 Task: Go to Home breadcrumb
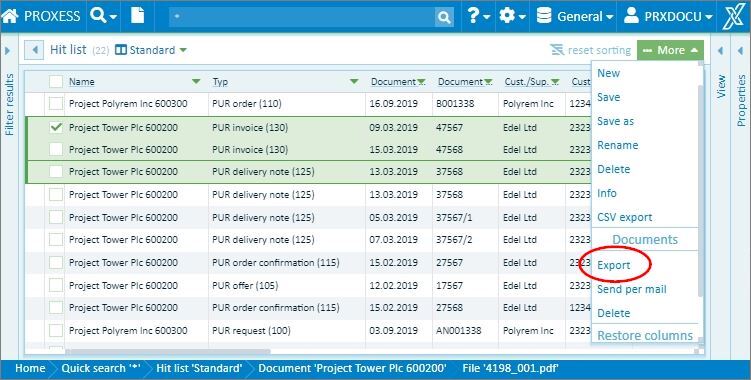[x=30, y=368]
